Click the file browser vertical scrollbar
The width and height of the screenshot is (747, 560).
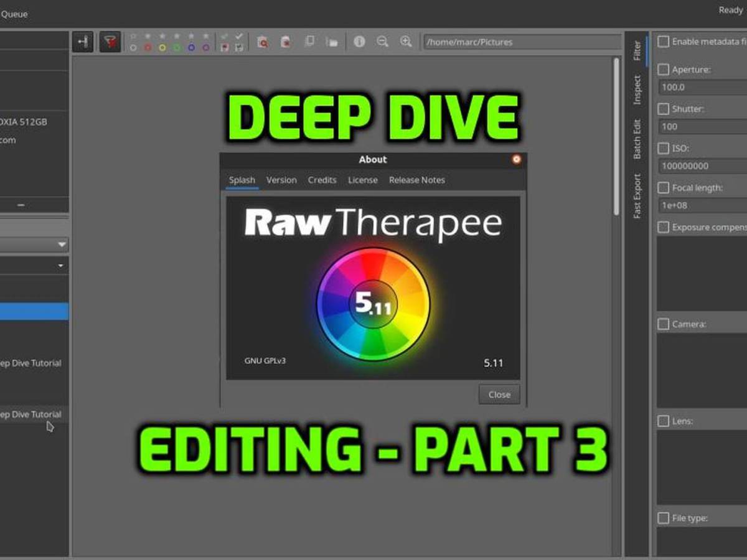[x=616, y=137]
